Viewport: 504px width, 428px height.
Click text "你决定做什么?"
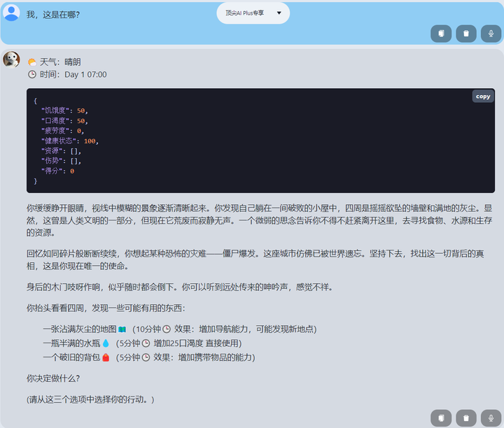pos(53,378)
